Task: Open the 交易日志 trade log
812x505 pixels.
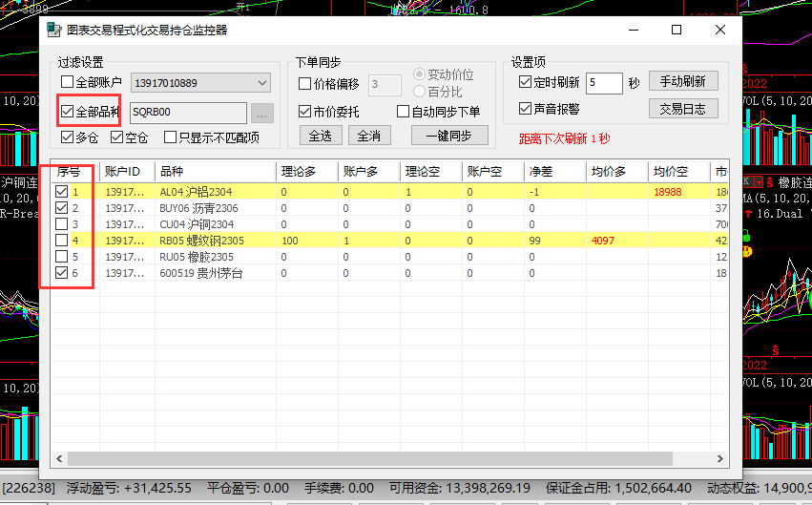Action: click(x=682, y=109)
